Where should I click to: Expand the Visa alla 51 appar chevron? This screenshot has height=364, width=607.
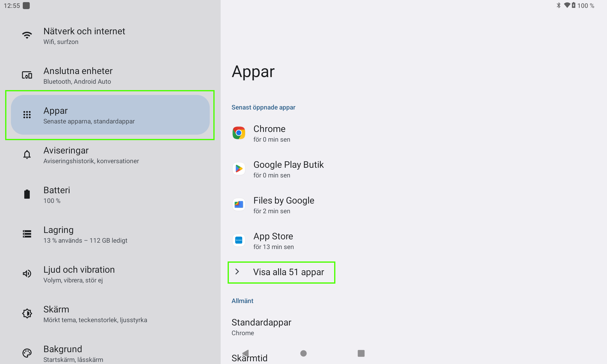point(237,272)
